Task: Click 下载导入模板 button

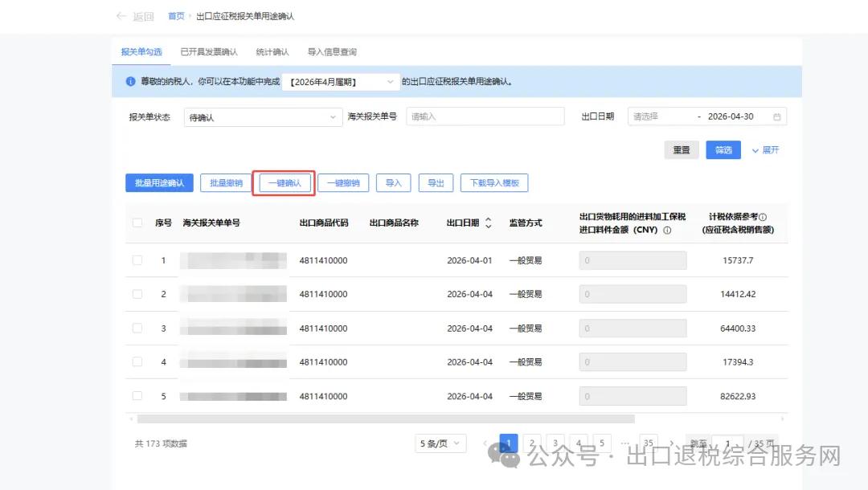Action: 494,183
